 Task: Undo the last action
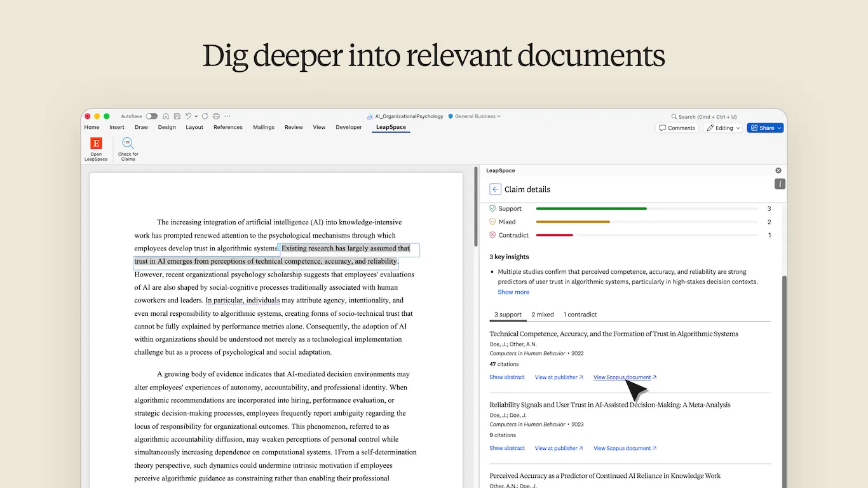187,116
